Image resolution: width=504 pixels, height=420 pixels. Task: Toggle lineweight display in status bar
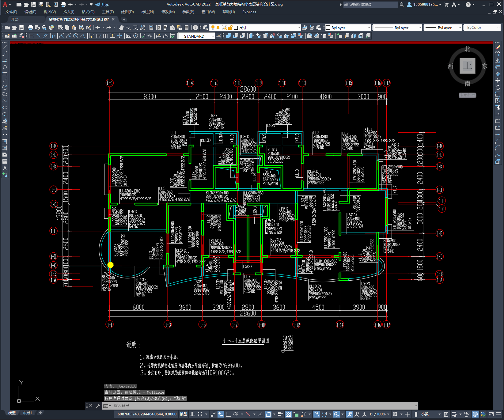[280, 414]
